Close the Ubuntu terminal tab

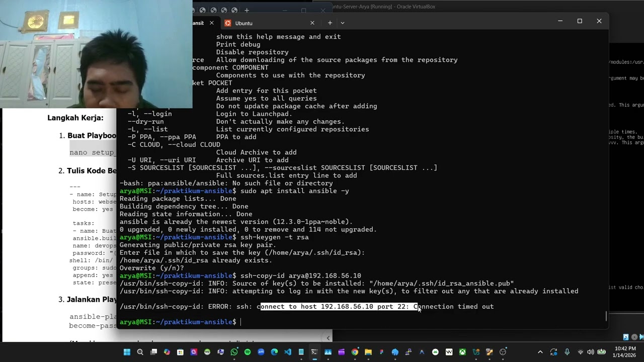(x=312, y=23)
